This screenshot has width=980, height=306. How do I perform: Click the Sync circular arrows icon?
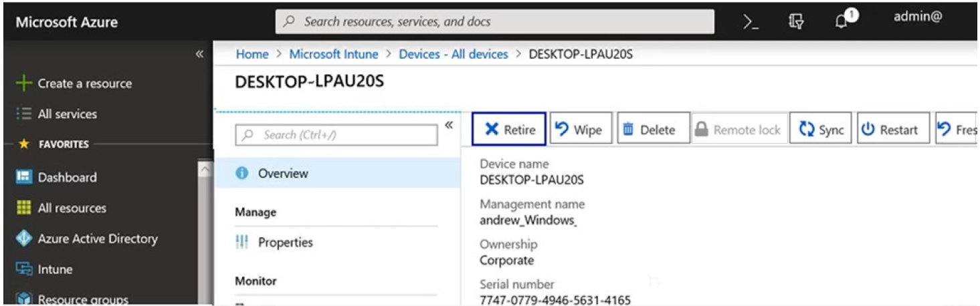pyautogui.click(x=807, y=129)
